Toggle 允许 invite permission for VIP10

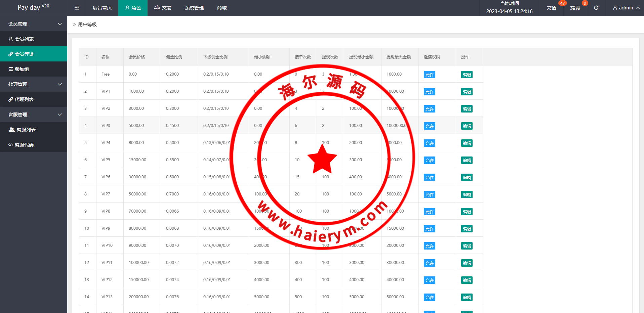(x=429, y=246)
